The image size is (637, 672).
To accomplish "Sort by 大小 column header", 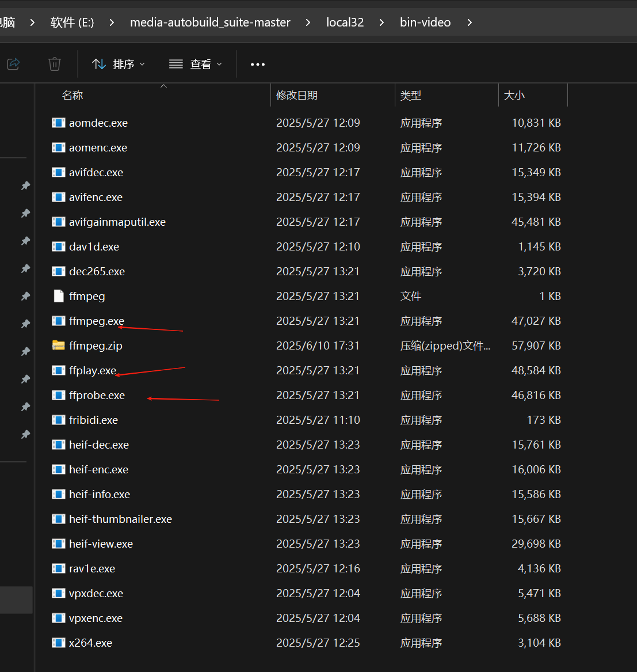I will (x=514, y=95).
